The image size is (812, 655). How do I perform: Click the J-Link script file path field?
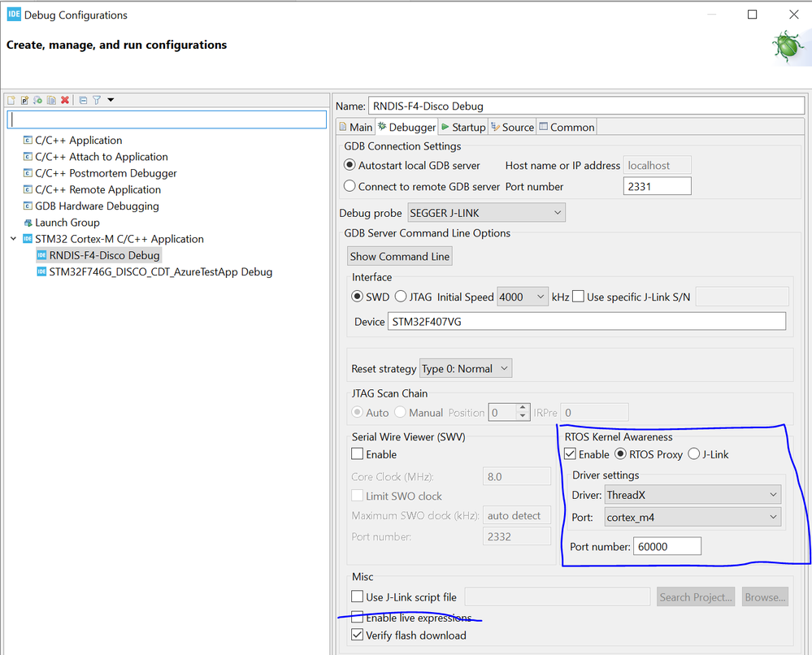click(x=558, y=597)
